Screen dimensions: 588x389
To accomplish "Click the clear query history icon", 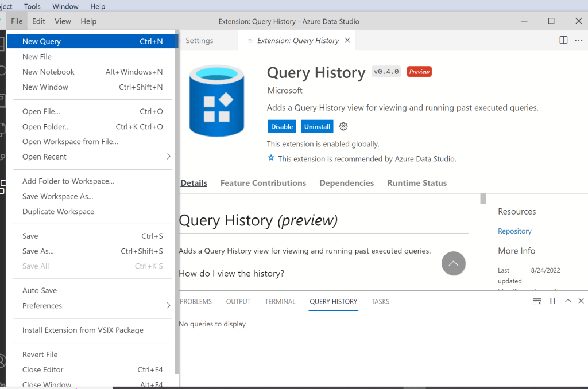I will pos(537,301).
